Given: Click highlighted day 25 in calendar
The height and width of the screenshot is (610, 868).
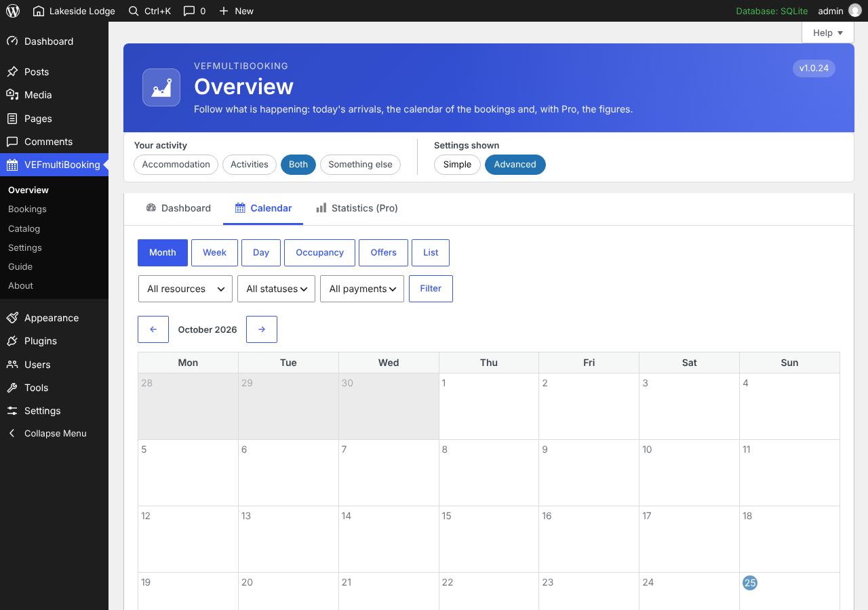Looking at the screenshot, I should pyautogui.click(x=750, y=583).
